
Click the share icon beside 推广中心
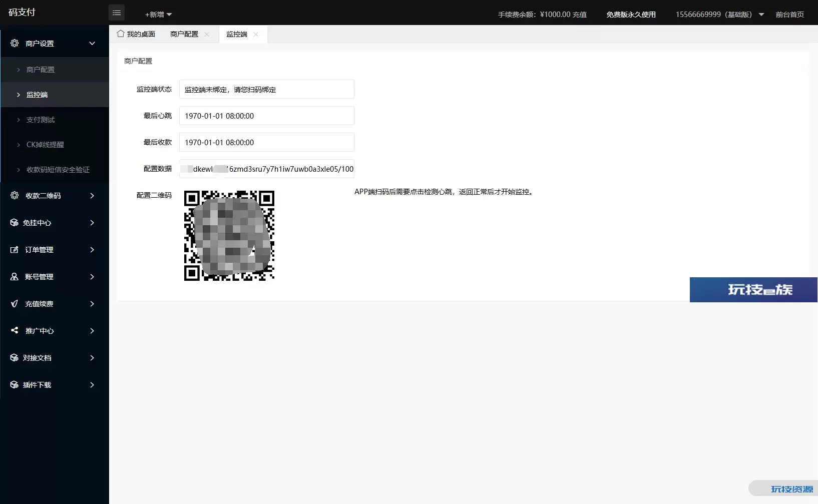coord(15,330)
